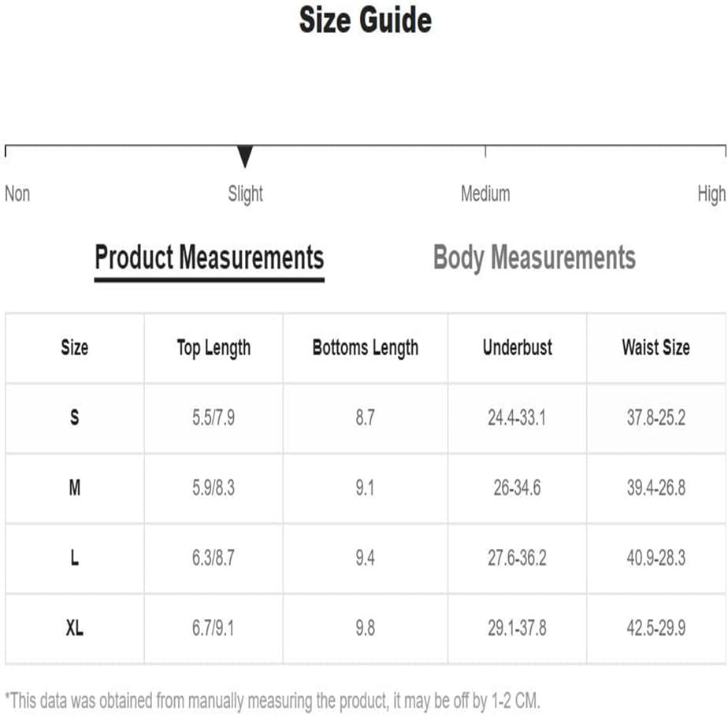This screenshot has height=715, width=728.
Task: Select the Medium stretch label
Action: click(485, 194)
